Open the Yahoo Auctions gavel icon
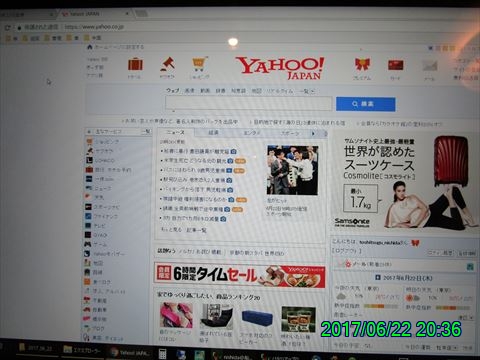The width and height of the screenshot is (480, 360). 167,64
